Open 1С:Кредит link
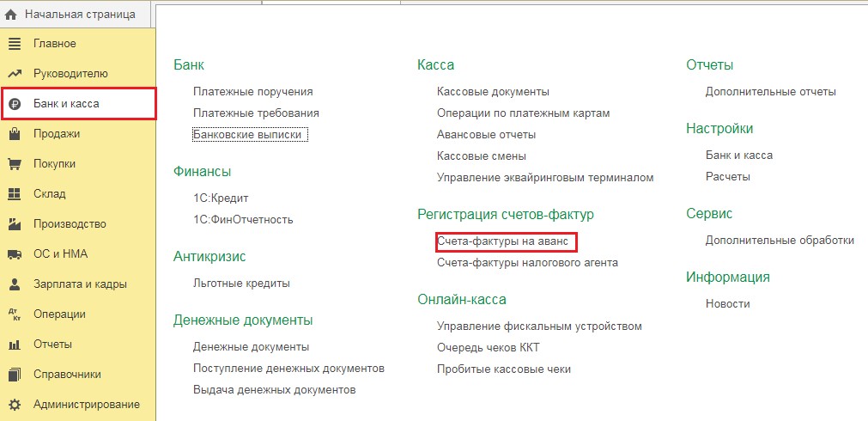The image size is (868, 421). click(221, 198)
